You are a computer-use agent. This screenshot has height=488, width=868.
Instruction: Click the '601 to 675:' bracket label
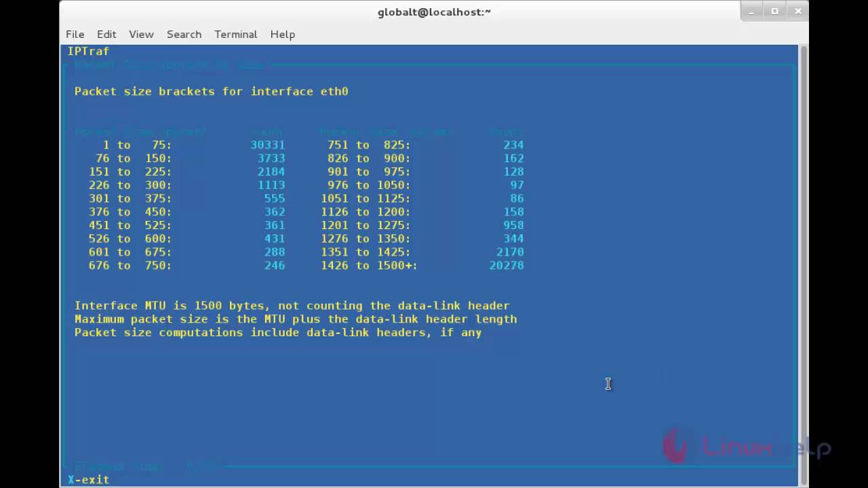tap(130, 252)
